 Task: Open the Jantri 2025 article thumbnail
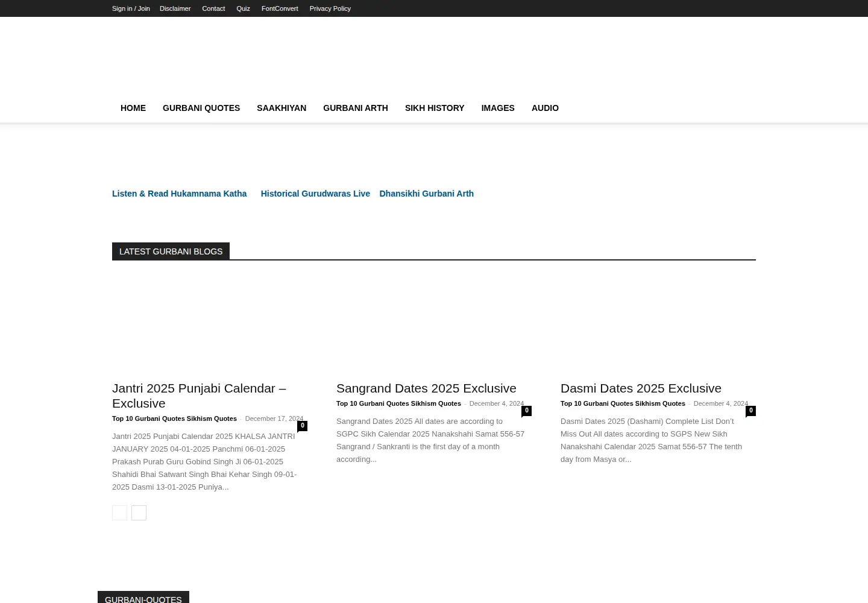click(x=210, y=326)
